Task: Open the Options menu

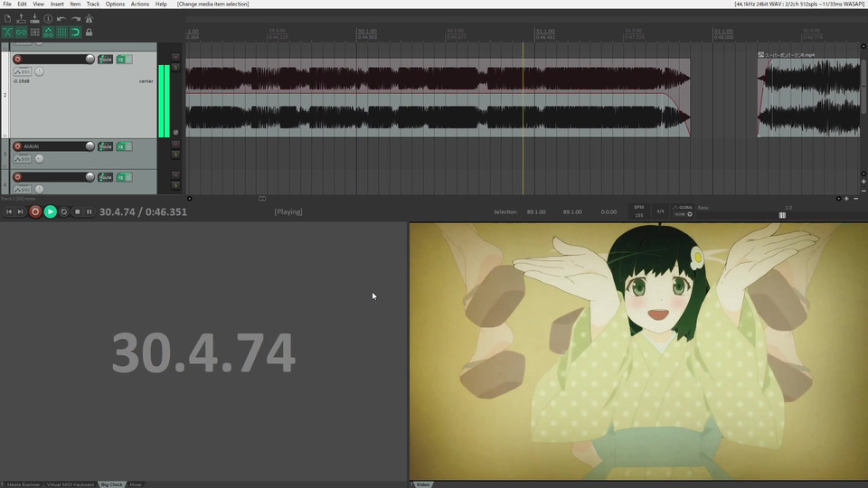Action: click(x=115, y=5)
